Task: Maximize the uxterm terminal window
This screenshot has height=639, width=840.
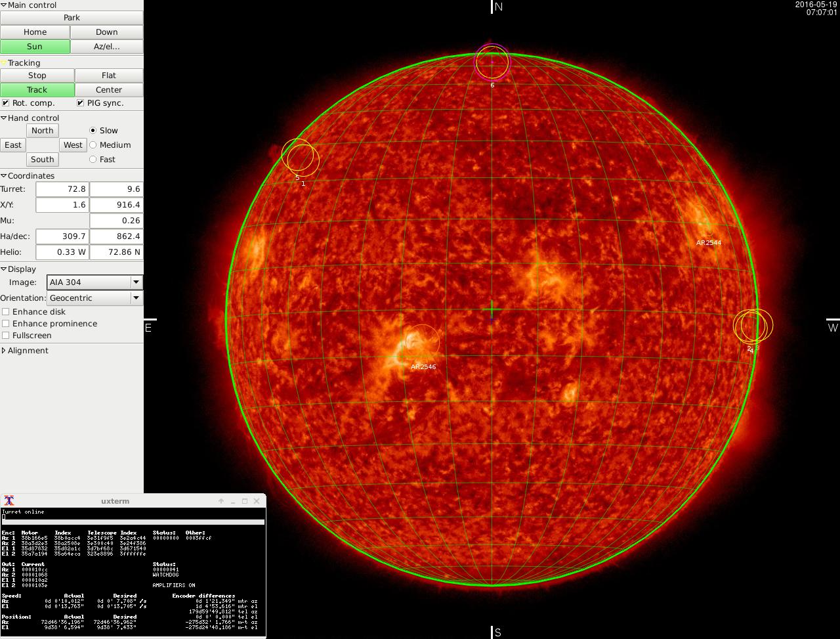Action: click(245, 501)
